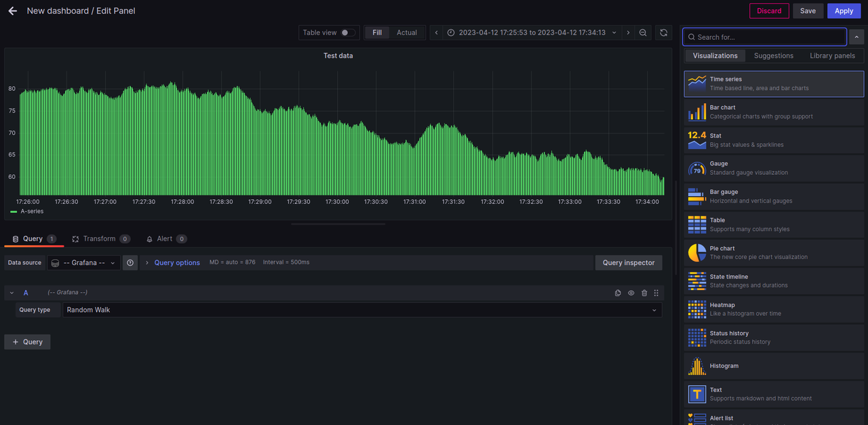Image resolution: width=868 pixels, height=425 pixels.
Task: Delete query A with trash icon
Action: 644,293
